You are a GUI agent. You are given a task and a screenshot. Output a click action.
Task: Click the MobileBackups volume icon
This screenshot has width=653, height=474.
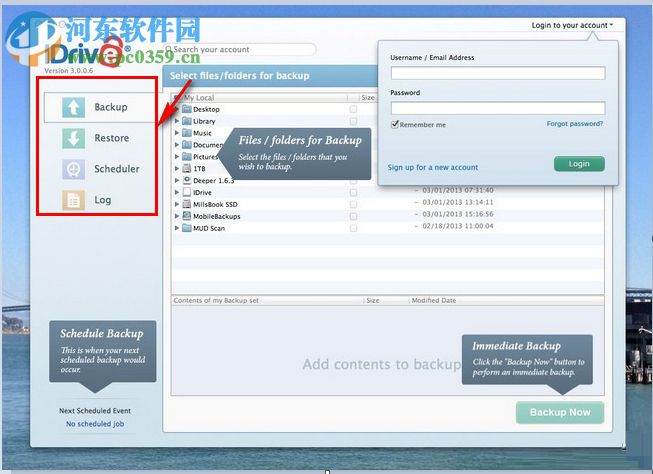(187, 216)
